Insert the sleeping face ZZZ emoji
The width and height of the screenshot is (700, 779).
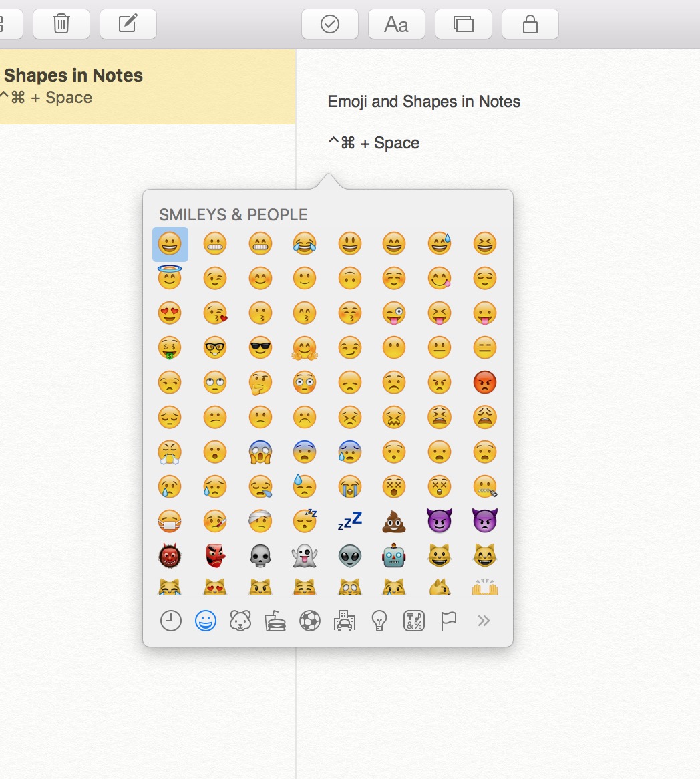pyautogui.click(x=305, y=521)
